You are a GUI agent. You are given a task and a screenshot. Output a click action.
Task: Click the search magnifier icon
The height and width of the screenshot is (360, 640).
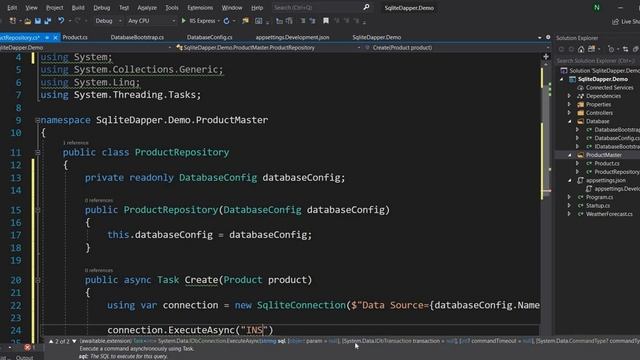[366, 7]
